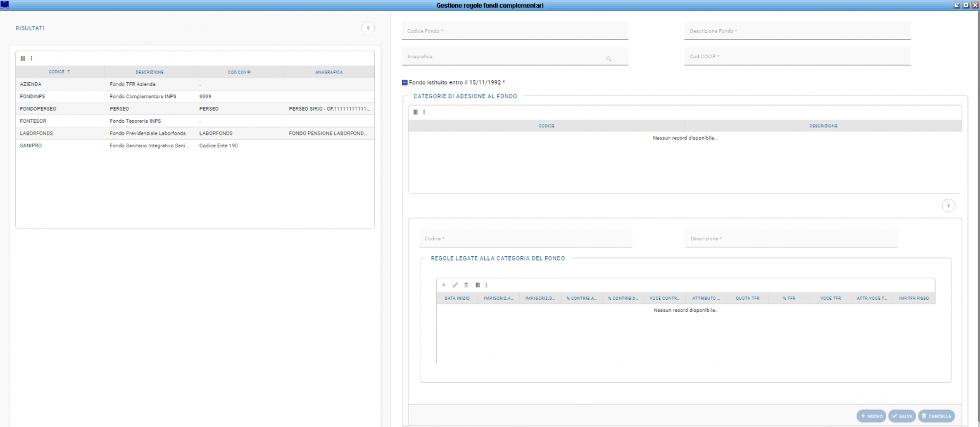980x427 pixels.
Task: Open column chooser in the rules table
Action: 478,285
